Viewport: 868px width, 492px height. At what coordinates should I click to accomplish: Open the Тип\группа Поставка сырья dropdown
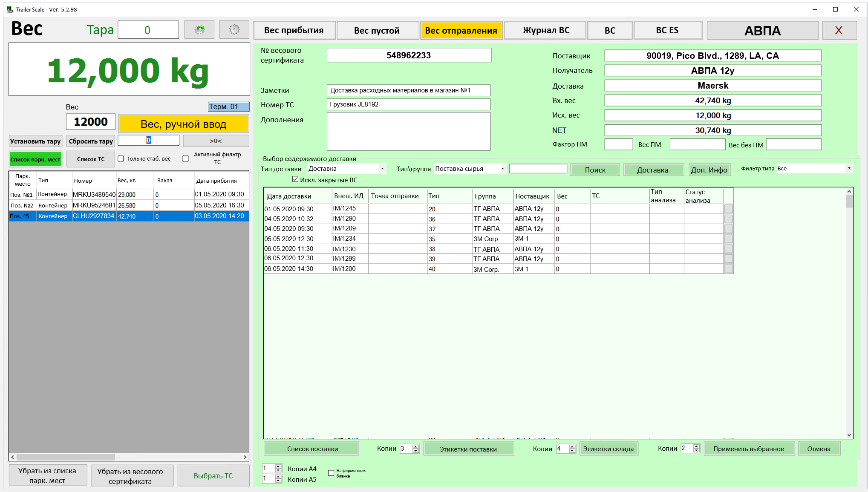click(502, 169)
